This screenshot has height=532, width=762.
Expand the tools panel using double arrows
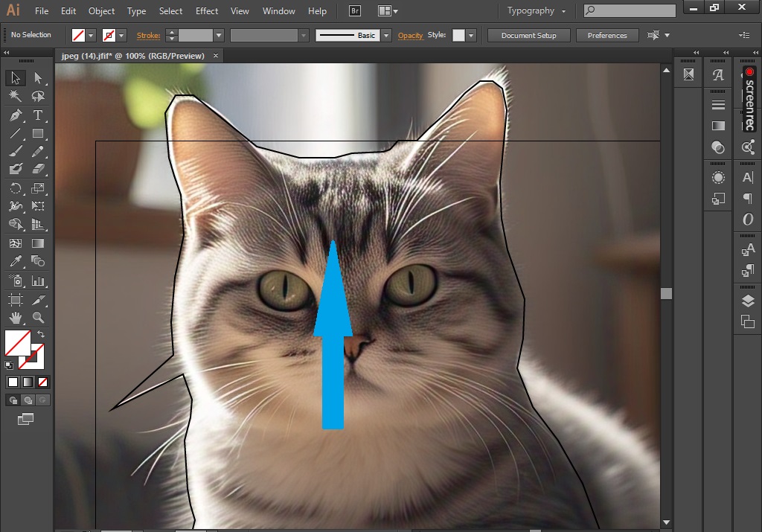(x=6, y=53)
